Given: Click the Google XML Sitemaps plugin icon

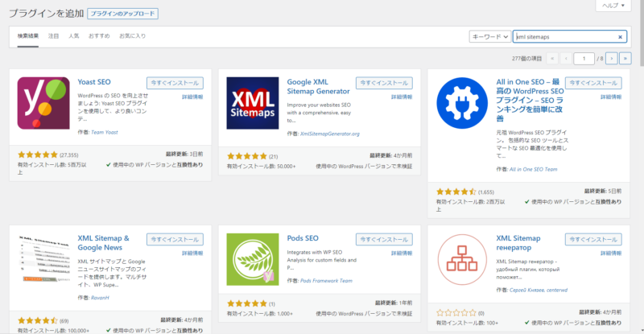Looking at the screenshot, I should (x=253, y=103).
